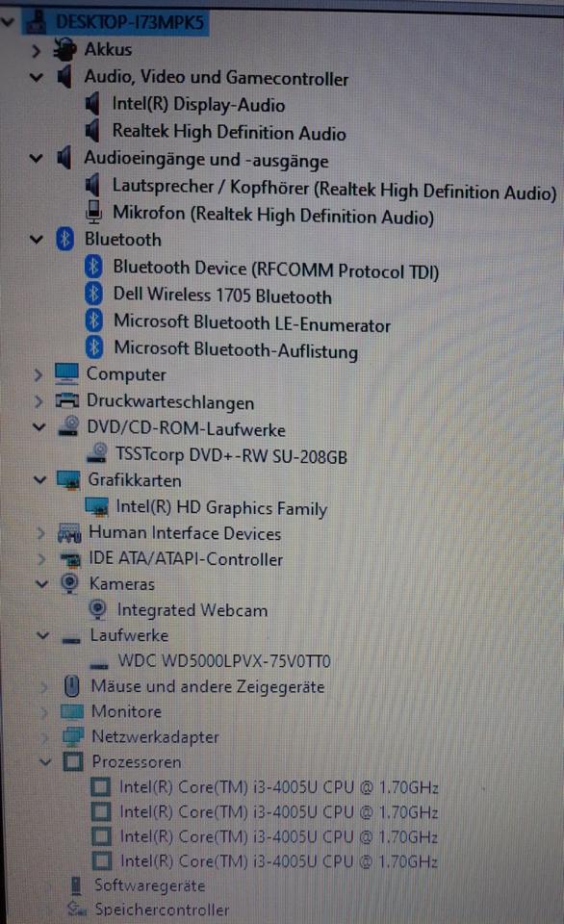
Task: Click the chip icon of Prozessoren
Action: 73,761
